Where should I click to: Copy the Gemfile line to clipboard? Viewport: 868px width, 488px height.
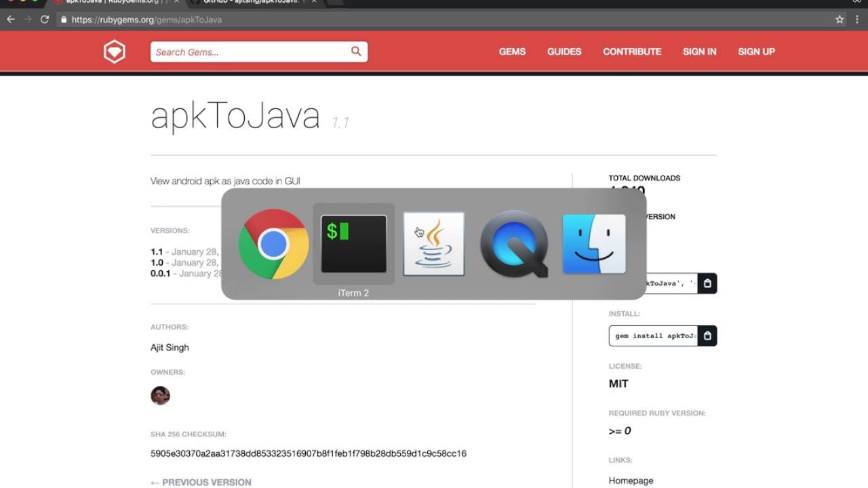[707, 283]
